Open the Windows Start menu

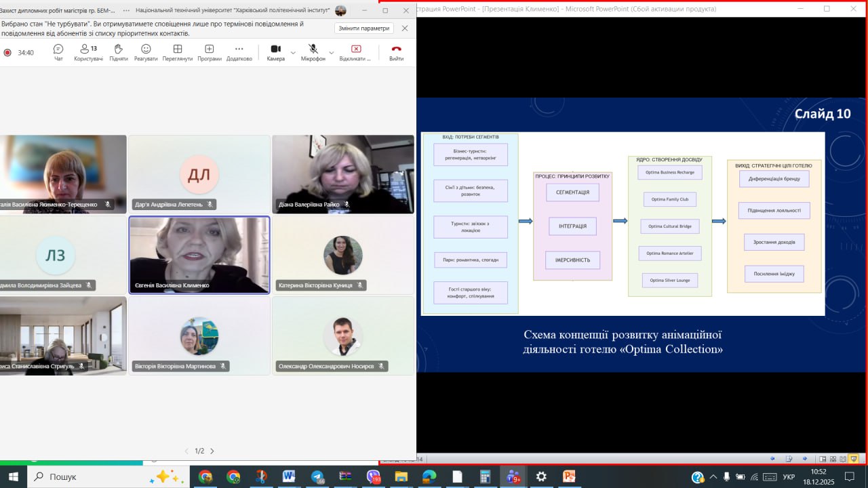click(x=14, y=476)
